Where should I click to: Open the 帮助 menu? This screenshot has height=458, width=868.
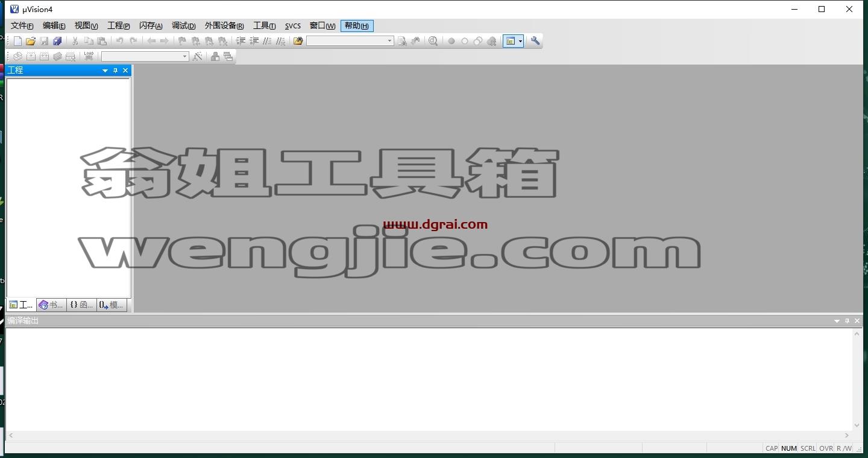[x=357, y=26]
